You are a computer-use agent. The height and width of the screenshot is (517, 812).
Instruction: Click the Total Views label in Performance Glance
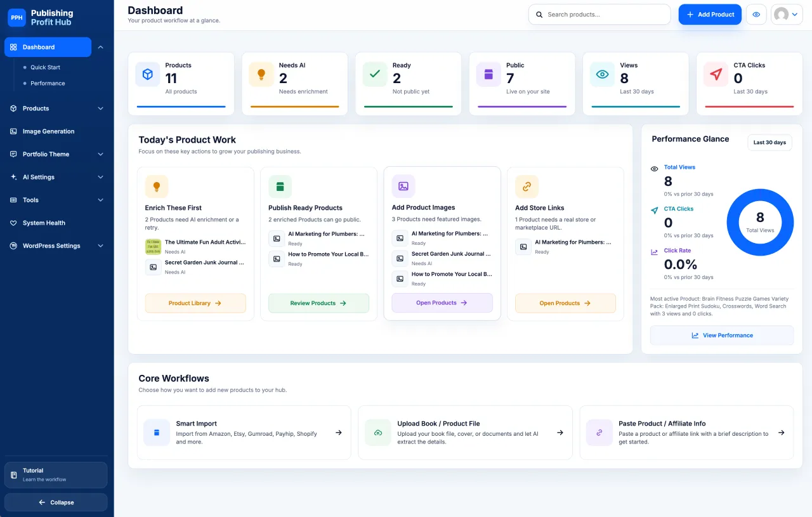pyautogui.click(x=679, y=167)
